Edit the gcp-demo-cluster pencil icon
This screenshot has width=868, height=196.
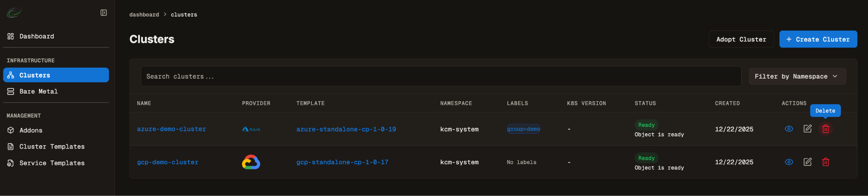[x=807, y=162]
